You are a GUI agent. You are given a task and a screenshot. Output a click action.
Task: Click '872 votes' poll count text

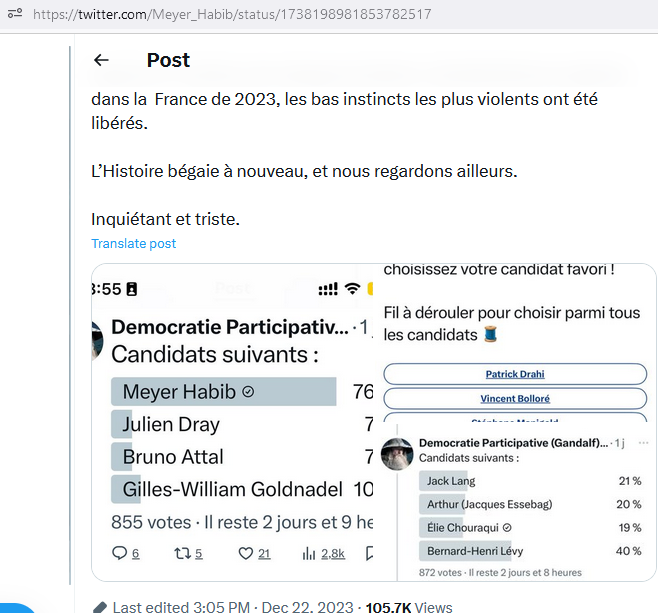coord(440,573)
